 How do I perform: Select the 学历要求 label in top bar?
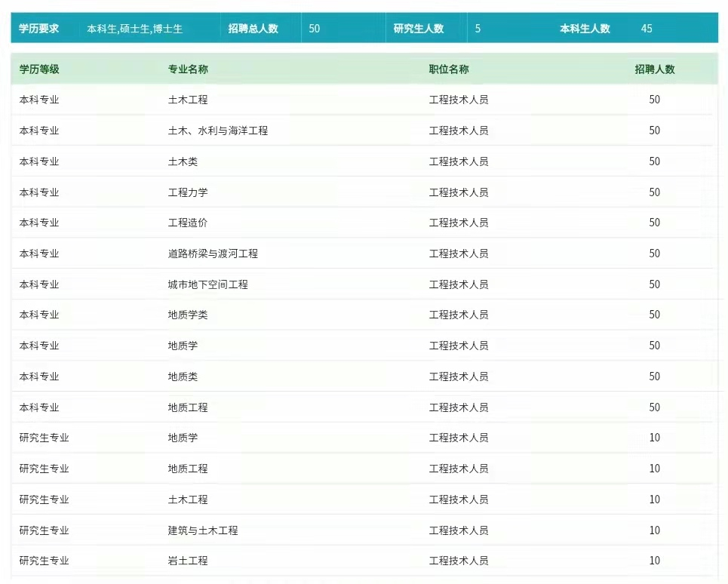pyautogui.click(x=39, y=29)
